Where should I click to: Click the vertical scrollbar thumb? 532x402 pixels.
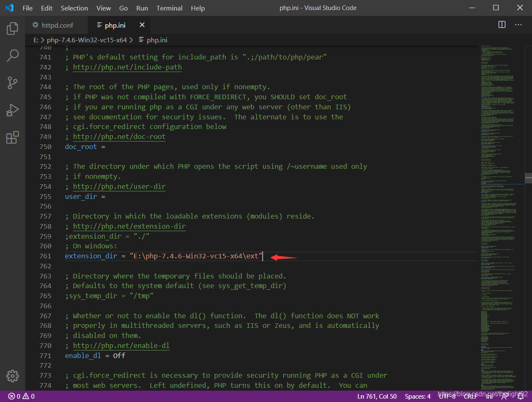pyautogui.click(x=529, y=178)
